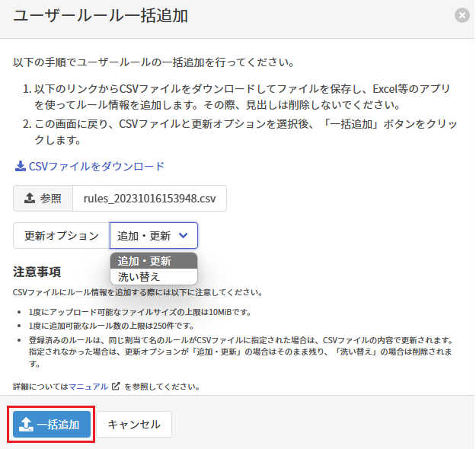Screen dimensions: 476x449
Task: Click the upload icon inside the 一括追加 button
Action: [x=26, y=424]
